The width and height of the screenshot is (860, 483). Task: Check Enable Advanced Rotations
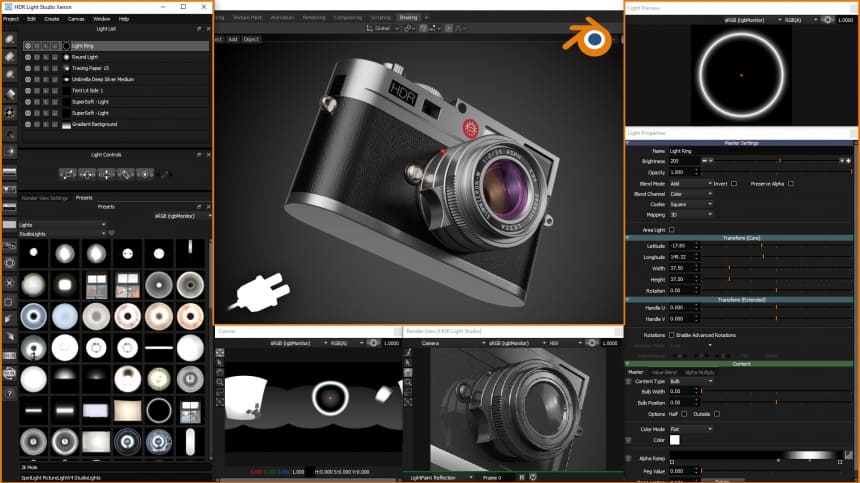671,335
